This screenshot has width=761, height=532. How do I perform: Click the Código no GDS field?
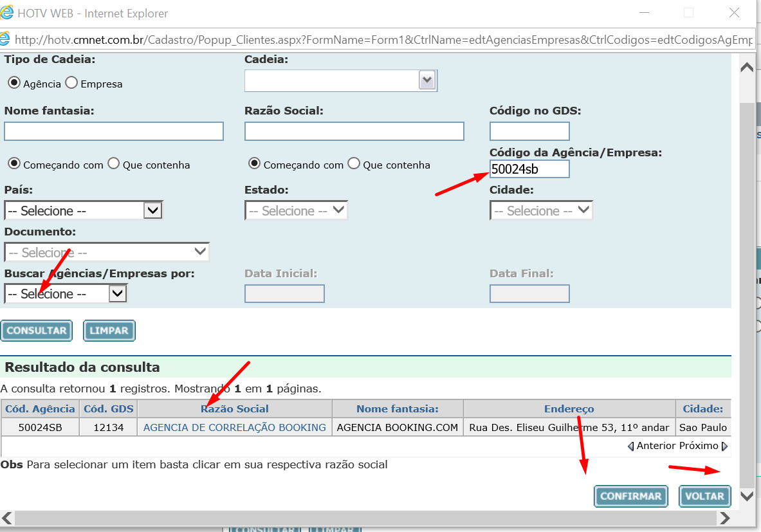pos(529,131)
